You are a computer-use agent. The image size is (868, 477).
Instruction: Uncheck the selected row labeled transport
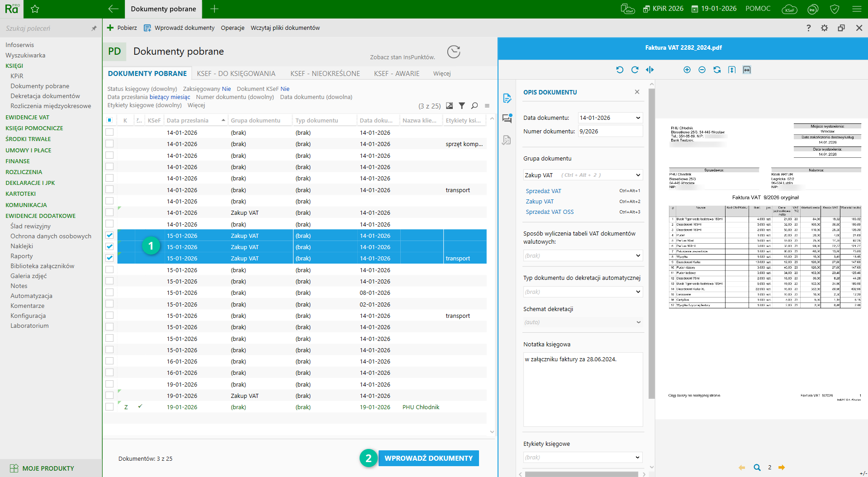pyautogui.click(x=109, y=258)
